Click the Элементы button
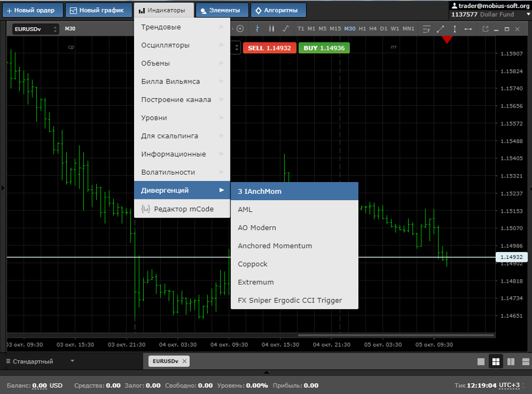The image size is (532, 394). pyautogui.click(x=222, y=10)
